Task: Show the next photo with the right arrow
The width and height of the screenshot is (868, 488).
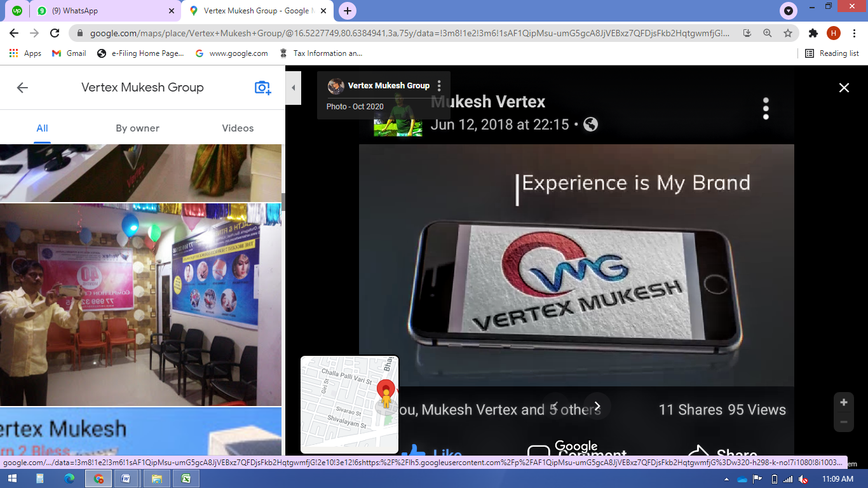Action: 597,406
